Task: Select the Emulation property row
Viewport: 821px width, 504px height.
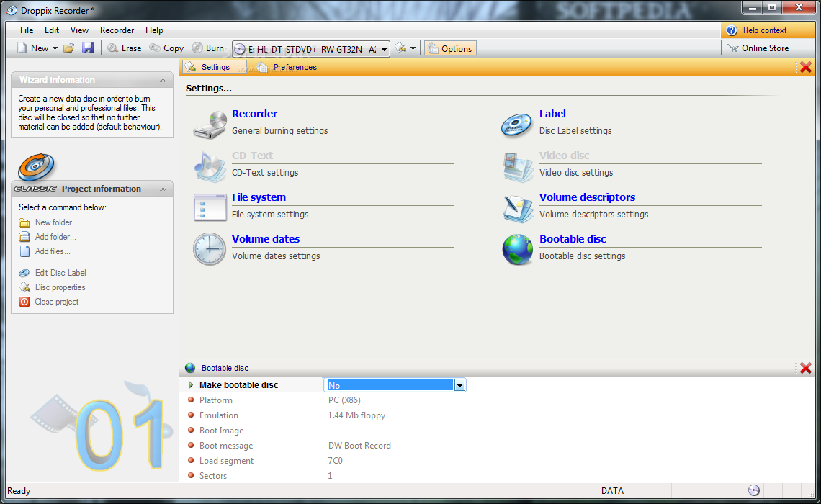Action: [x=323, y=415]
